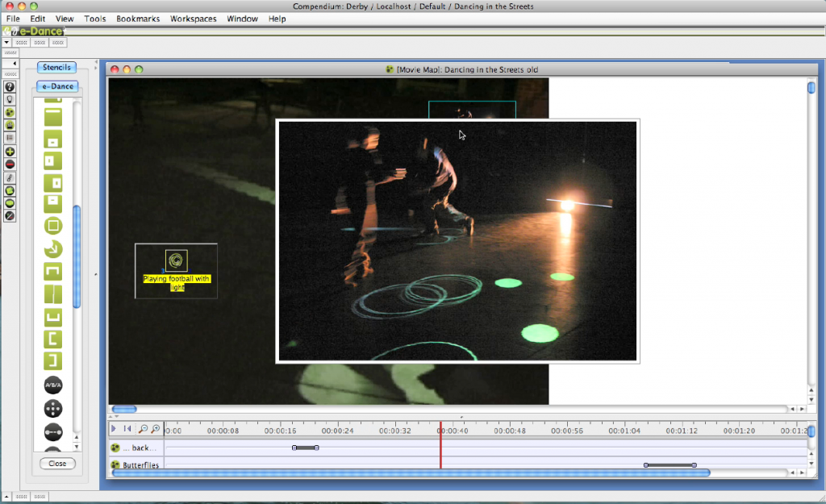Select the e-Dance stencil set tab
Screen dimensions: 826x504
point(57,86)
